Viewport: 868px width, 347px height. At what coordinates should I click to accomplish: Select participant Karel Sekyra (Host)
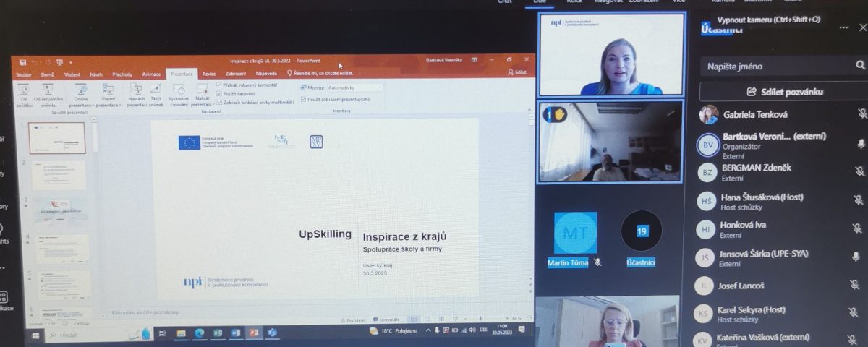click(x=751, y=309)
